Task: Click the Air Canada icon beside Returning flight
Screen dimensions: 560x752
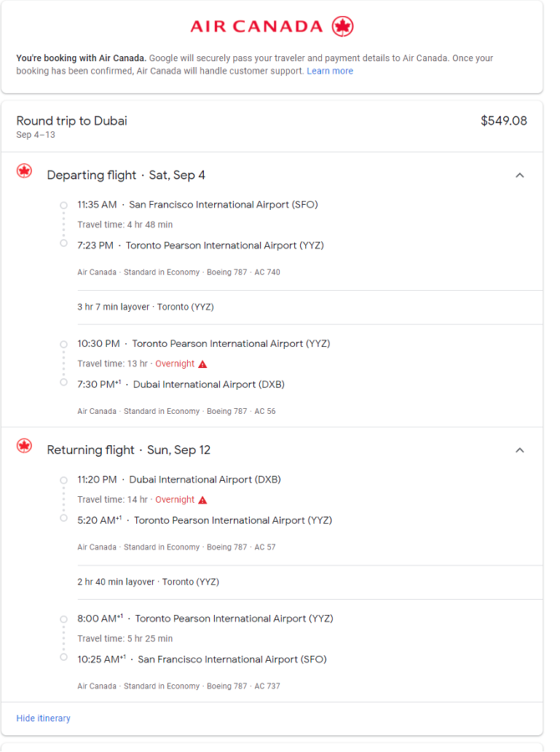Action: (x=24, y=446)
